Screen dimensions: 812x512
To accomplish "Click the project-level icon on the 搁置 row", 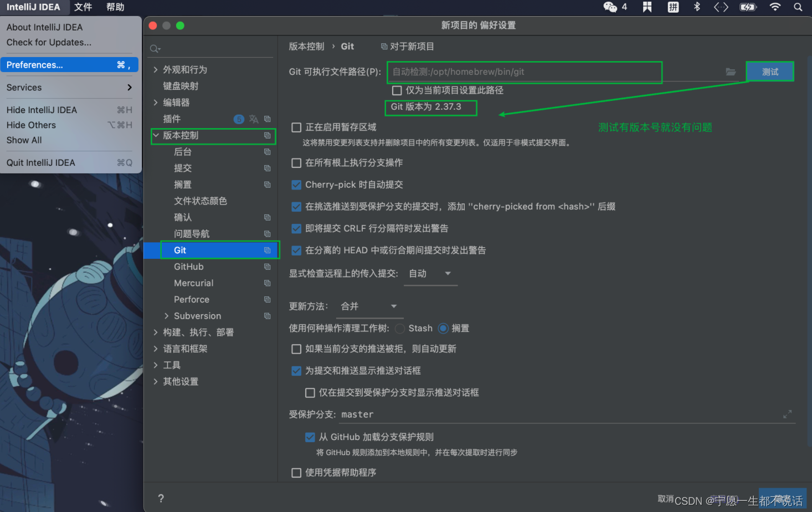I will [267, 185].
